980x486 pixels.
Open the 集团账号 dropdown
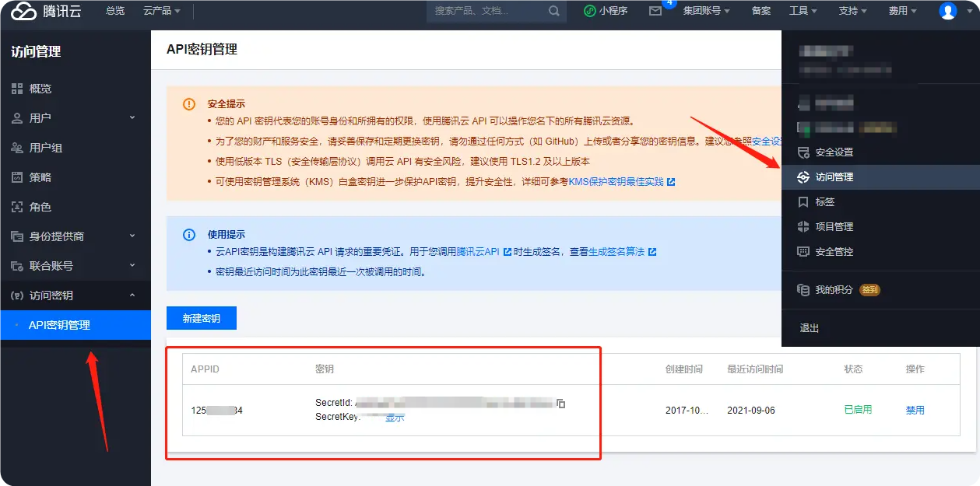click(x=707, y=11)
